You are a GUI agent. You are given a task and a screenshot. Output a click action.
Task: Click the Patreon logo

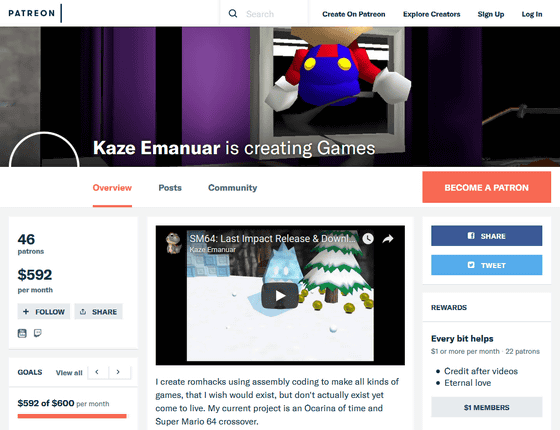(x=32, y=13)
